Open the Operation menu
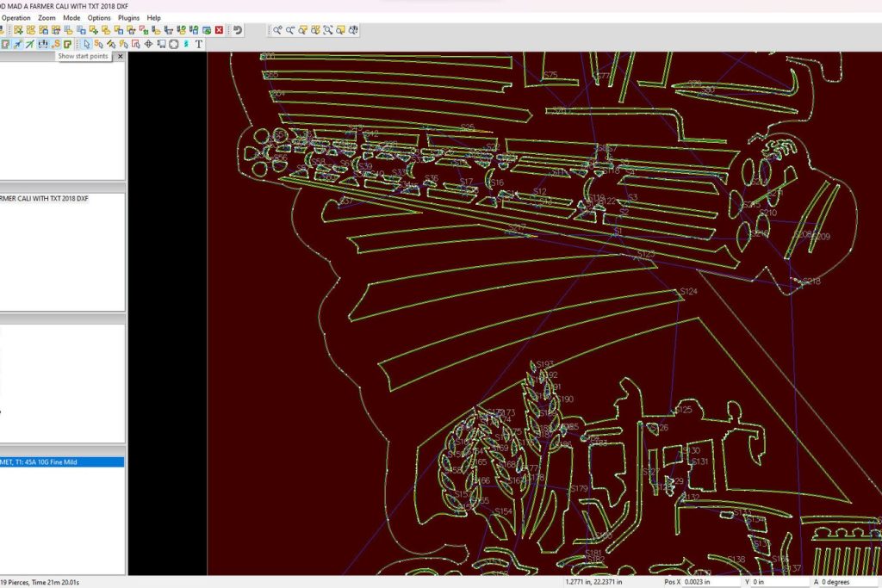Image resolution: width=882 pixels, height=588 pixels. coord(16,17)
